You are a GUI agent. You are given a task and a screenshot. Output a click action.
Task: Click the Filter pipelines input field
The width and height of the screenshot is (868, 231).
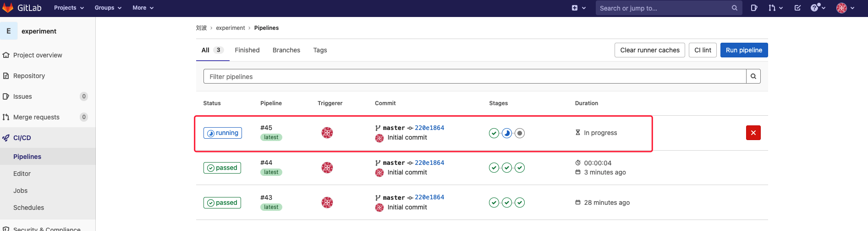pyautogui.click(x=474, y=76)
